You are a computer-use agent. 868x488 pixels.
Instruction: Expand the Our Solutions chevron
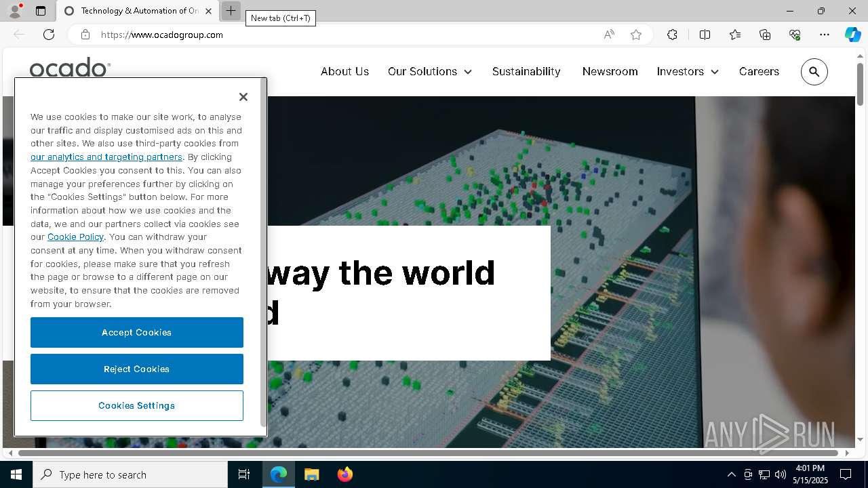[468, 72]
